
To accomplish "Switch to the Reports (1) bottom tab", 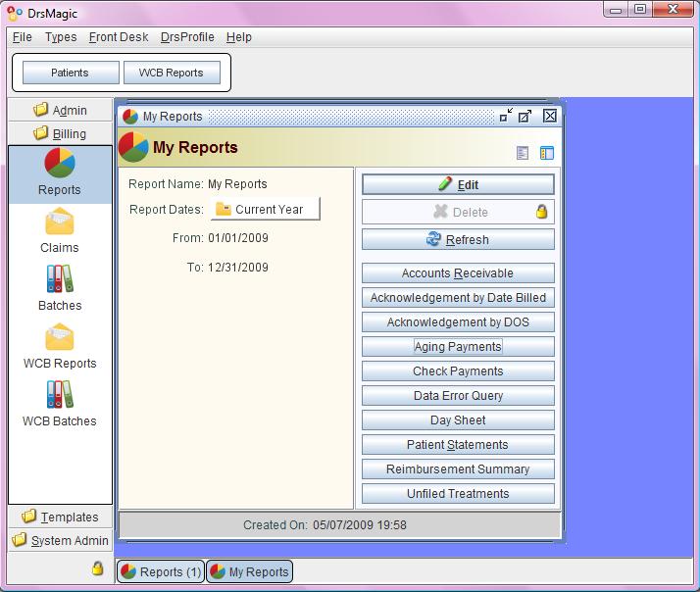I will click(x=161, y=571).
